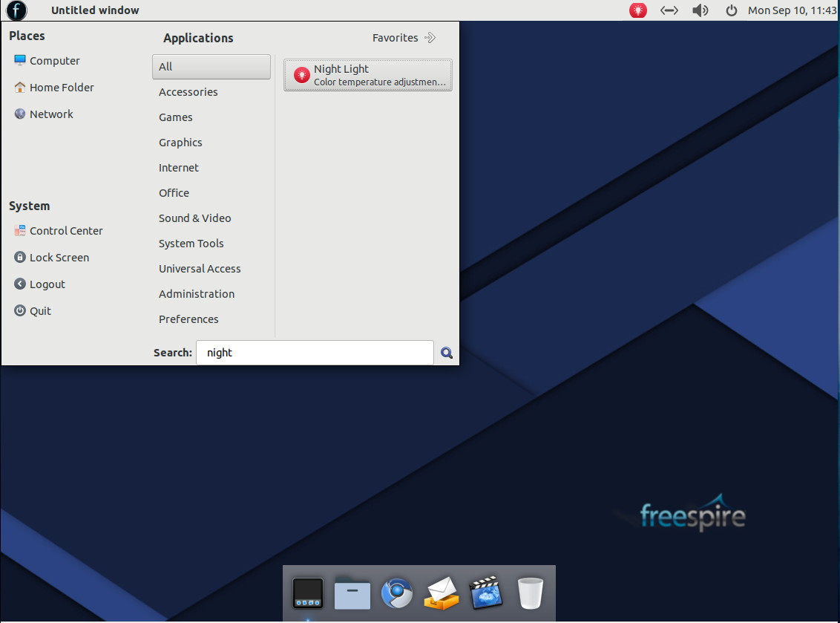Select the All applications category

click(x=211, y=67)
